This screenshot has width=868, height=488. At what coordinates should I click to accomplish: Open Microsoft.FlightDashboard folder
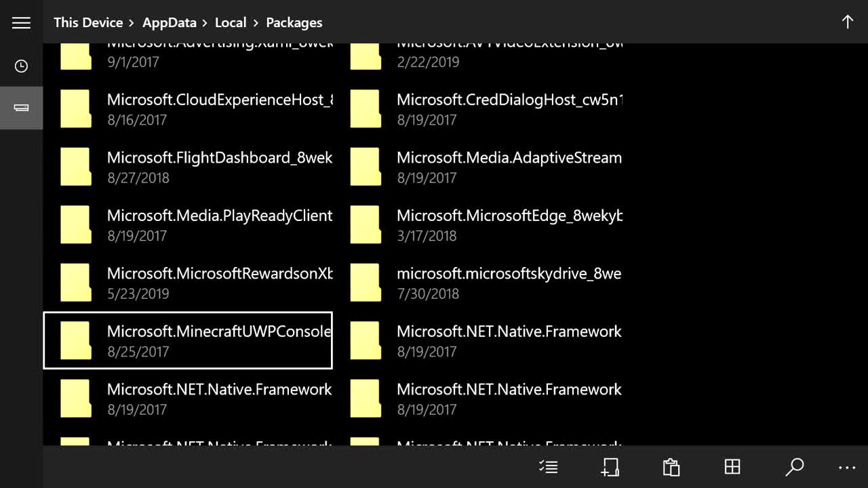(x=188, y=167)
